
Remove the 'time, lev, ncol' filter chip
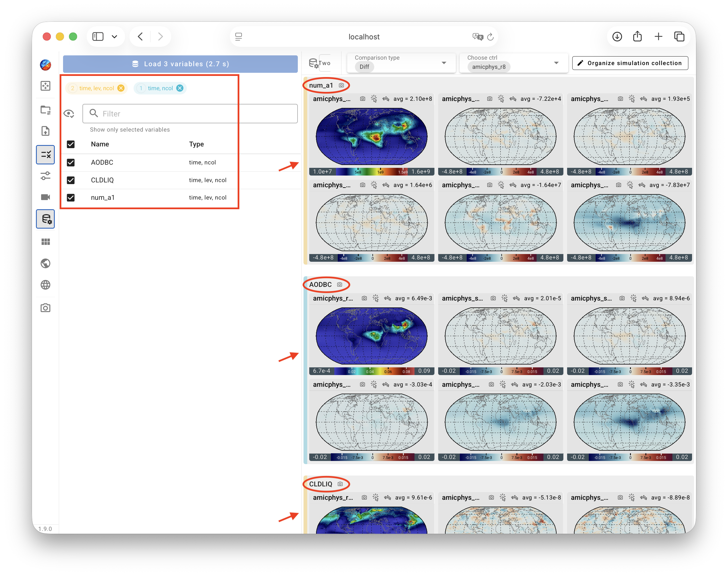(121, 88)
